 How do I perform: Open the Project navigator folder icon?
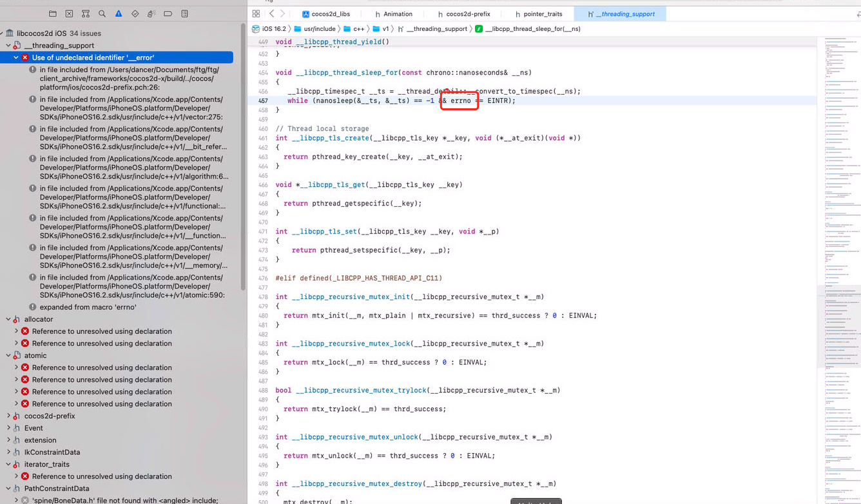point(53,14)
